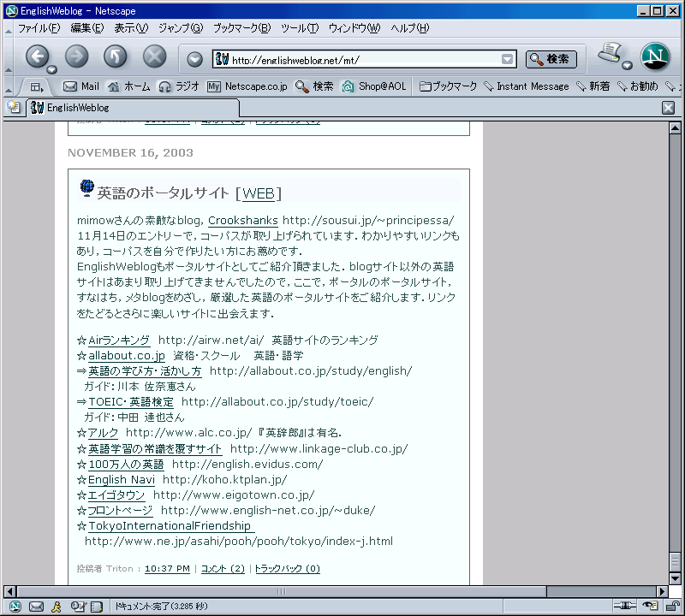Open the ウィンドウ(W) menu

354,28
